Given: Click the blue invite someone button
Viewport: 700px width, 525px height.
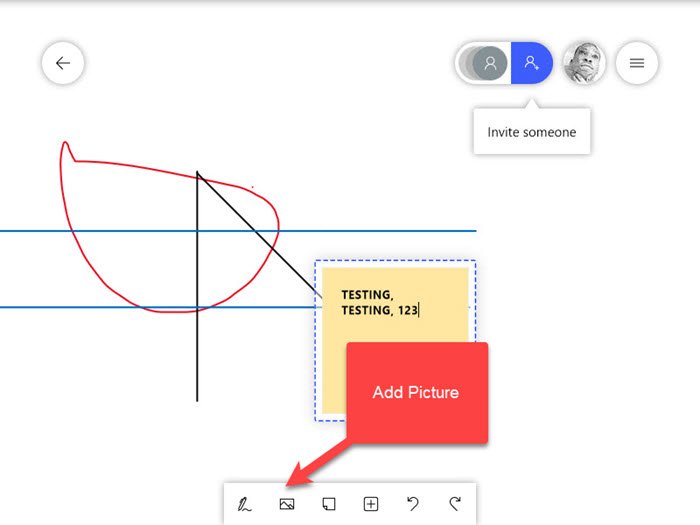Looking at the screenshot, I should (531, 63).
